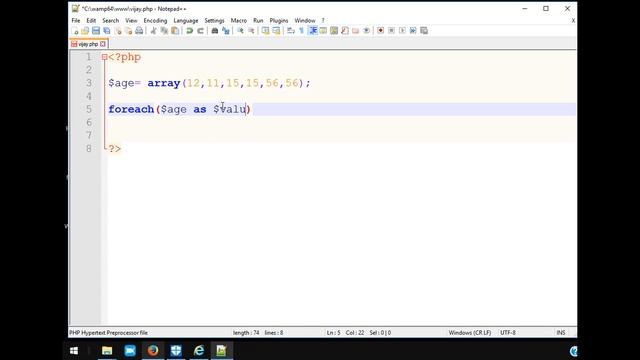Click 'Windows (CR LF)' in the status bar
This screenshot has height=360, width=640.
tap(470, 333)
